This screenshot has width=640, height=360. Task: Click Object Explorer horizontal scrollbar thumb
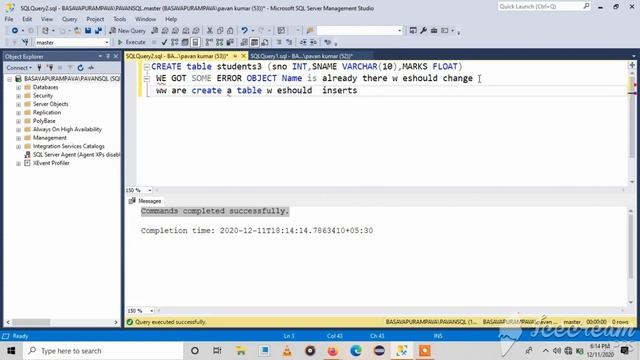[x=31, y=322]
